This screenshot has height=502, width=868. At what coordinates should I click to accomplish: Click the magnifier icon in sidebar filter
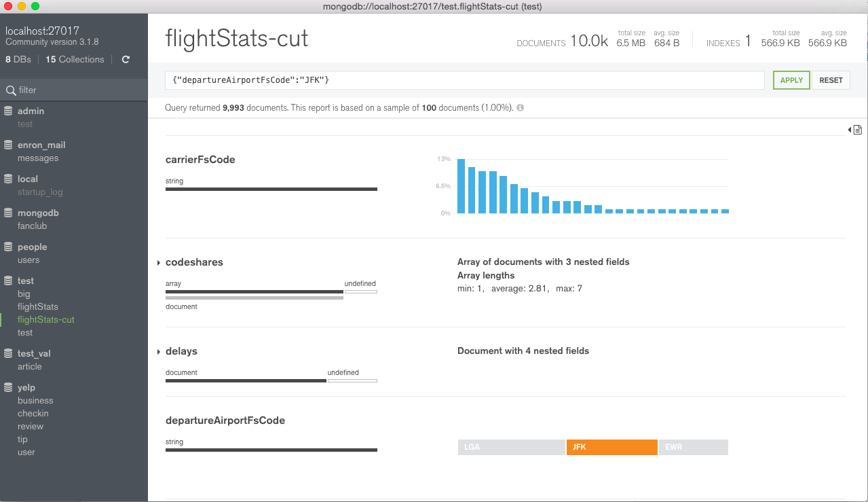pos(10,90)
